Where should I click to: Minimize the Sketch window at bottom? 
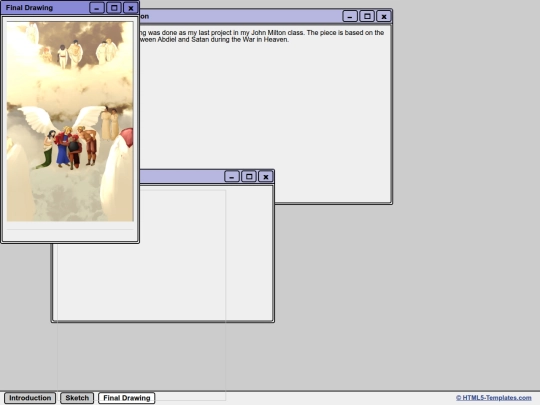[232, 177]
